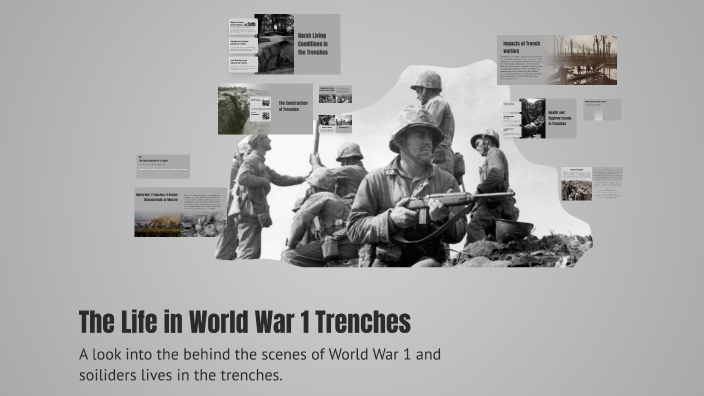Click the bottom subtopic card in Harsh Living Conditions frame
This screenshot has width=704, height=396.
coord(243,63)
